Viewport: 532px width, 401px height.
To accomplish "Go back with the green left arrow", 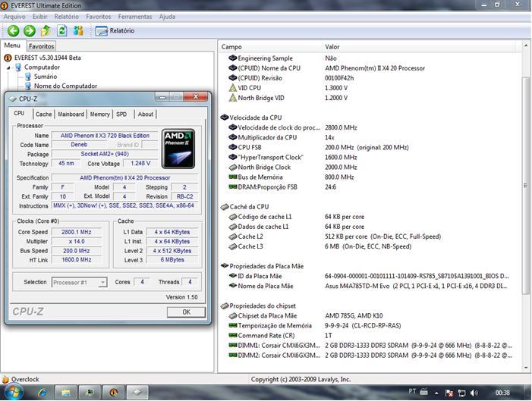I will pos(13,31).
